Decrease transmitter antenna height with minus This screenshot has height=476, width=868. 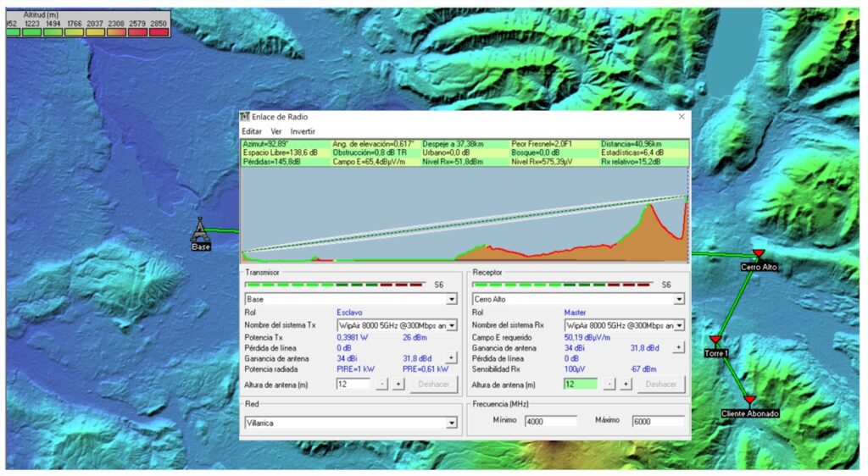coord(382,385)
